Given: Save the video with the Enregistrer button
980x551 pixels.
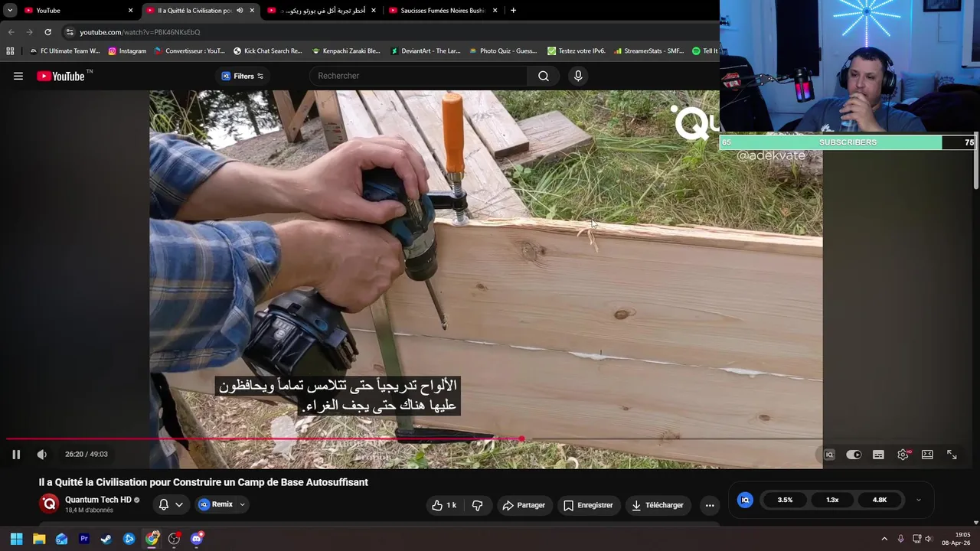Looking at the screenshot, I should click(x=588, y=505).
